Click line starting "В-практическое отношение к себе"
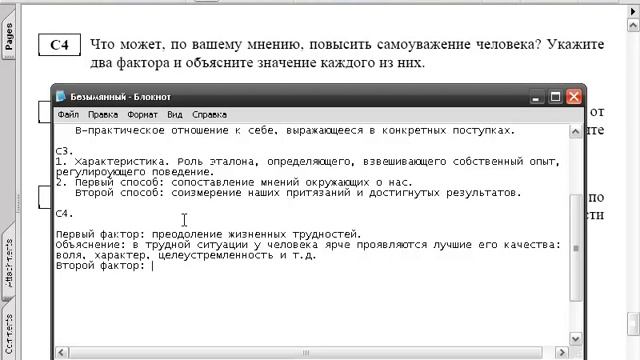The width and height of the screenshot is (640, 360). [x=295, y=131]
